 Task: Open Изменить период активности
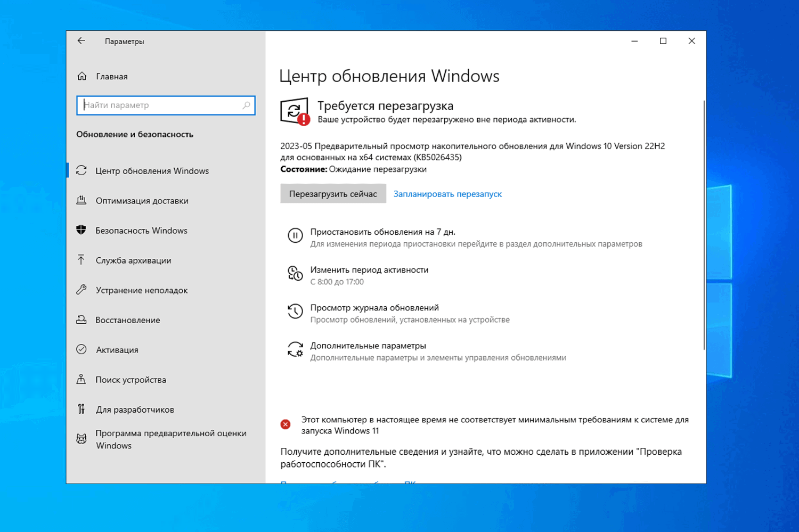pyautogui.click(x=369, y=270)
